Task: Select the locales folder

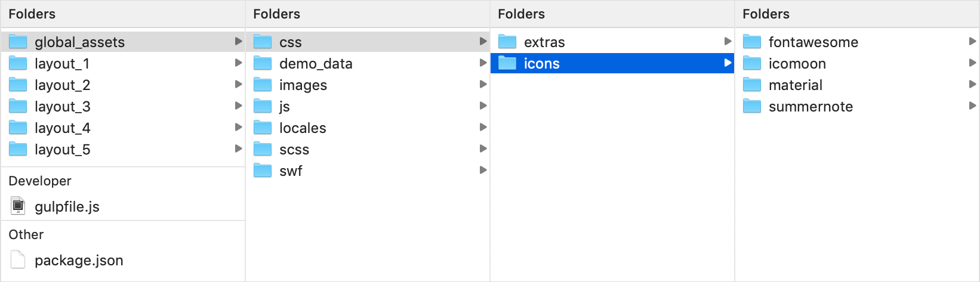Action: [x=368, y=128]
